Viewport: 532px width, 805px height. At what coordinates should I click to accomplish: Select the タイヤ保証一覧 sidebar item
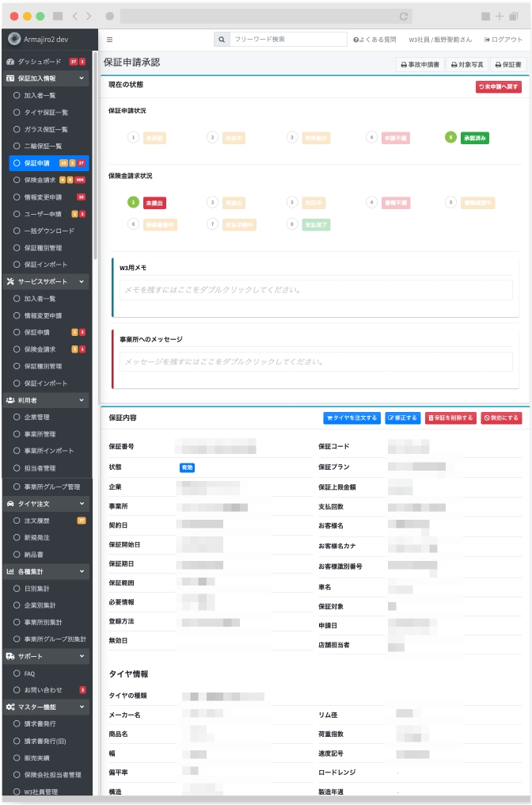(x=45, y=113)
